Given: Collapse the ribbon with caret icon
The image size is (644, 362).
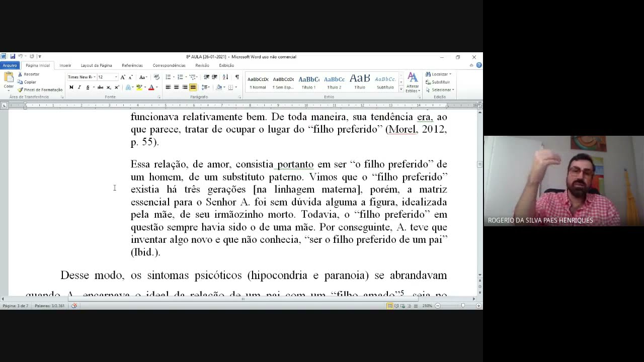Looking at the screenshot, I should (x=471, y=65).
